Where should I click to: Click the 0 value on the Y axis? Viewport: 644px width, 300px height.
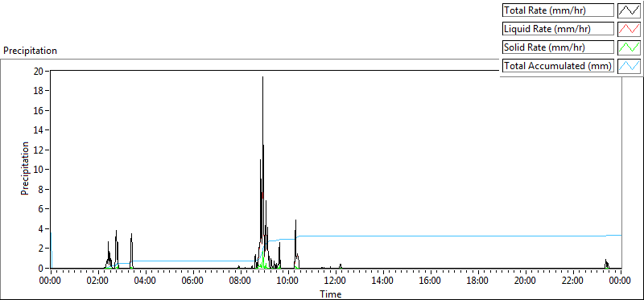click(42, 269)
